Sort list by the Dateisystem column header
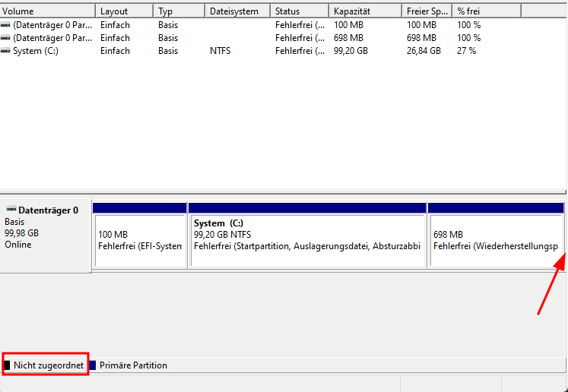 238,11
